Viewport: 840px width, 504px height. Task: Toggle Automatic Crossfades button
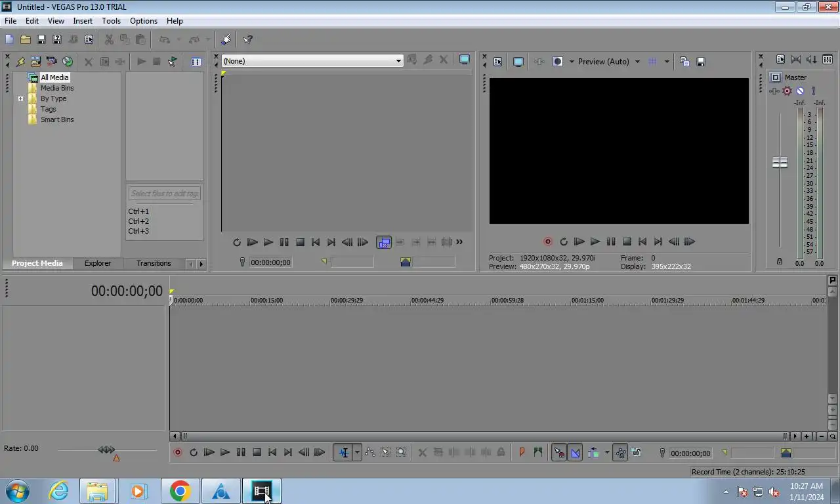(575, 452)
